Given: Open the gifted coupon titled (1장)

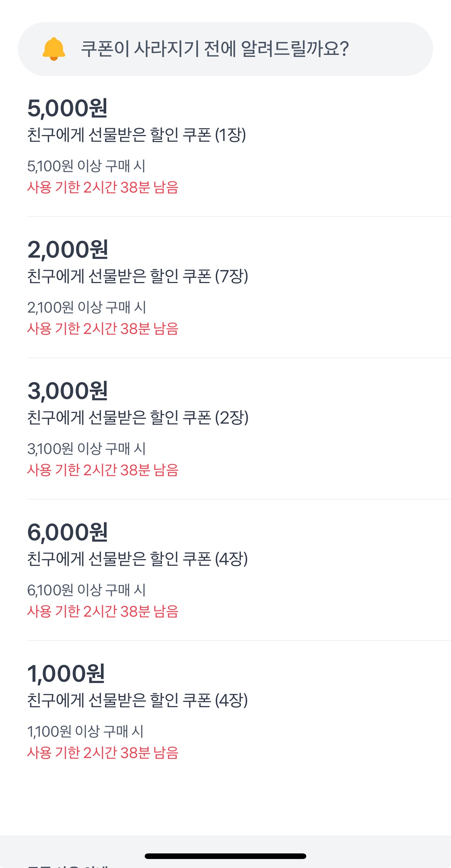Looking at the screenshot, I should pos(136,135).
